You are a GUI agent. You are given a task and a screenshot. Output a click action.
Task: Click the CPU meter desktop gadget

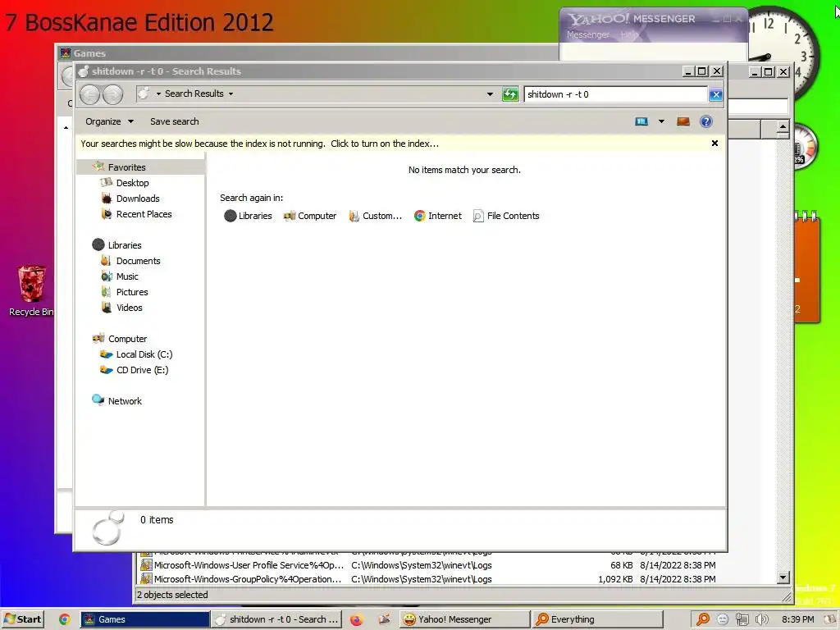tap(805, 148)
